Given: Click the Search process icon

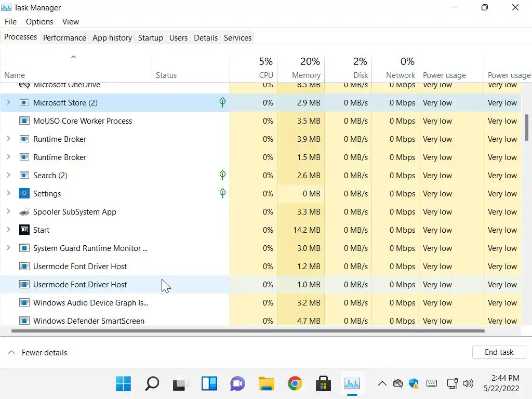Looking at the screenshot, I should click(x=24, y=176).
